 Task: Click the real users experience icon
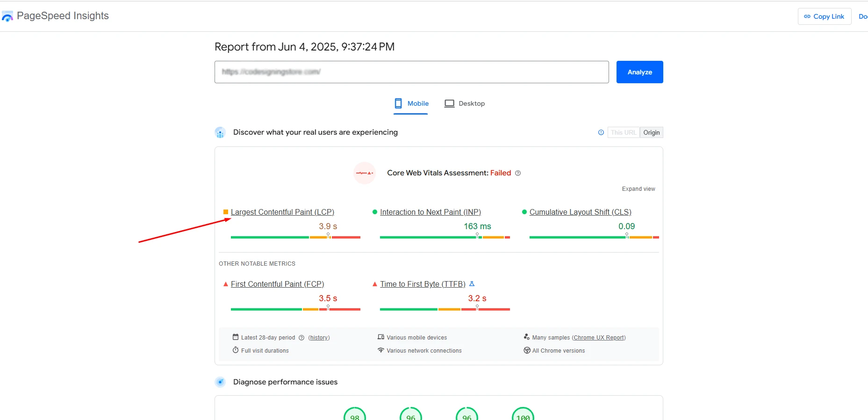[x=220, y=132]
